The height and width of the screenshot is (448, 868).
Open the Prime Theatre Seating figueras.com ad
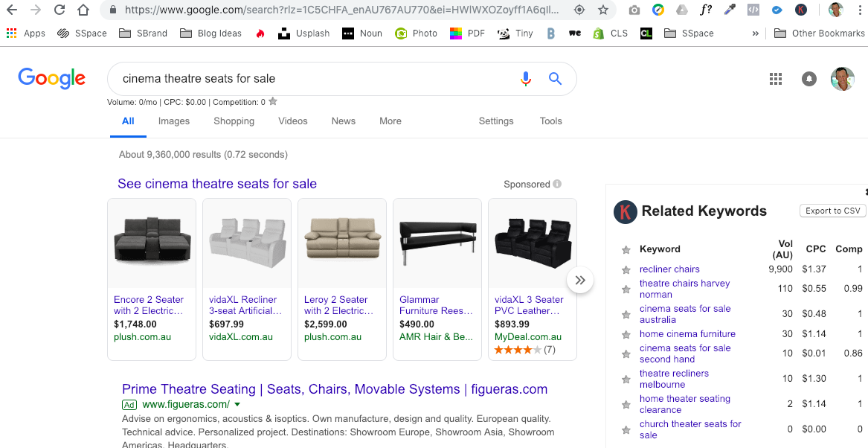click(335, 389)
